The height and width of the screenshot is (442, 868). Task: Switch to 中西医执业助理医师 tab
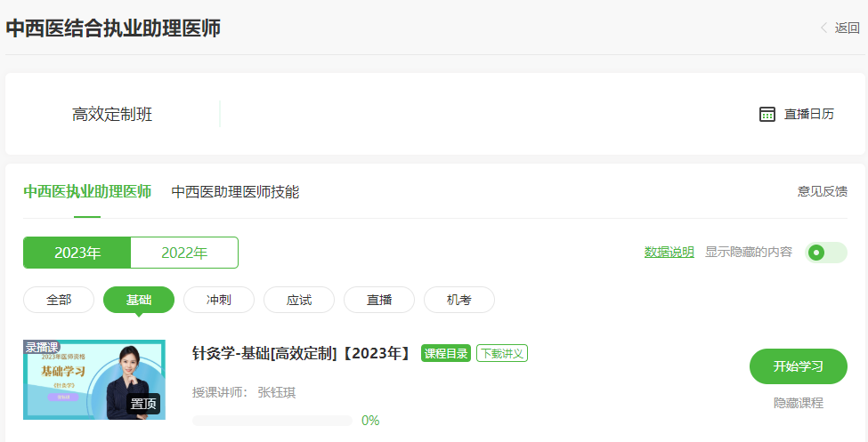(87, 191)
